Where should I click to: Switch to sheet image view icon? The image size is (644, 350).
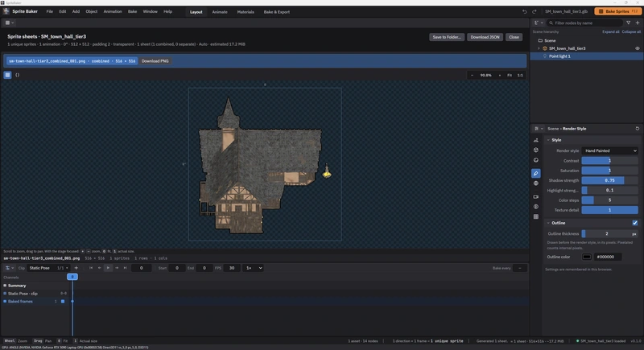[7, 75]
